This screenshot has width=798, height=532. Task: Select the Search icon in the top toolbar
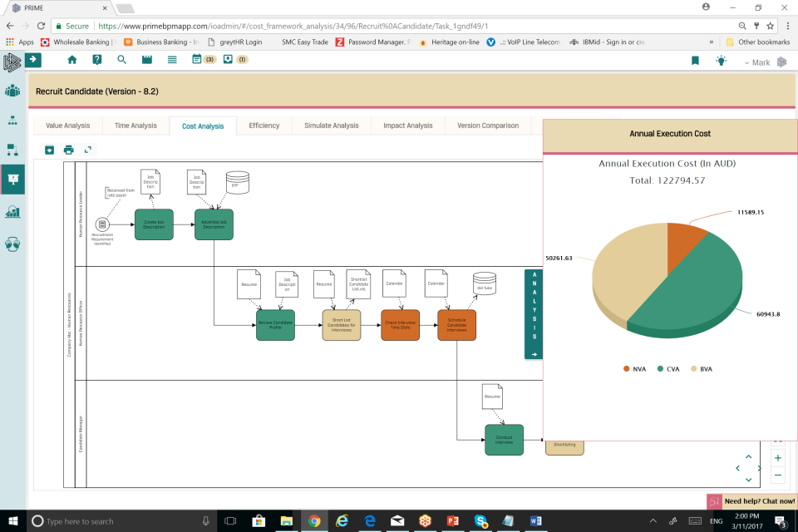click(x=121, y=60)
